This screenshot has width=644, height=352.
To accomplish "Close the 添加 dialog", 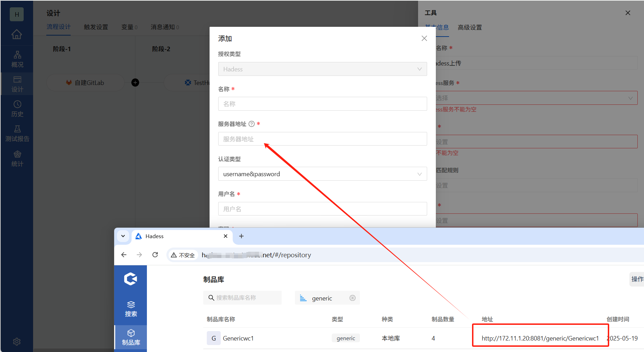I will [424, 38].
